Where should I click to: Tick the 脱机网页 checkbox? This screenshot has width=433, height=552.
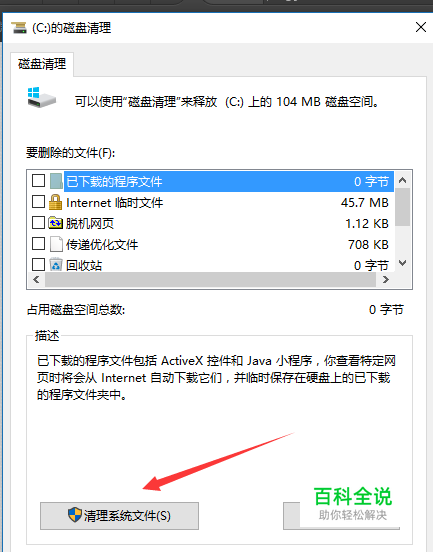[38, 222]
